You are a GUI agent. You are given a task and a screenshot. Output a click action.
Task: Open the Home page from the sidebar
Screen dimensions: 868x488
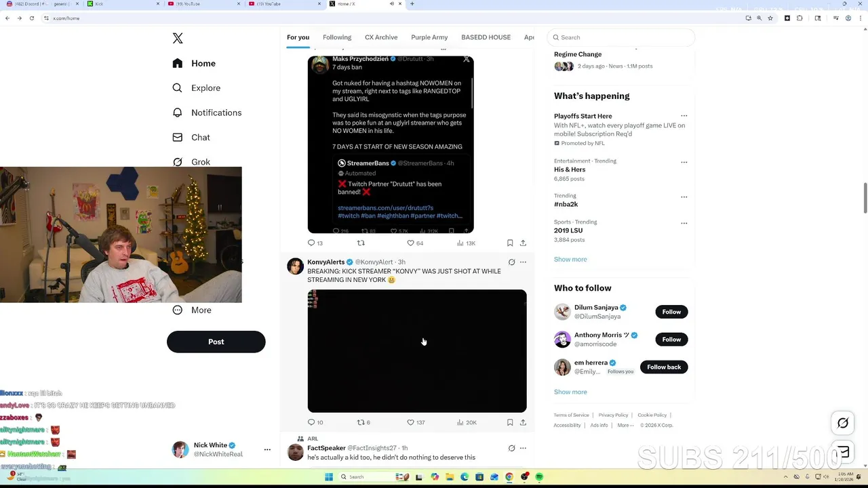coord(194,63)
